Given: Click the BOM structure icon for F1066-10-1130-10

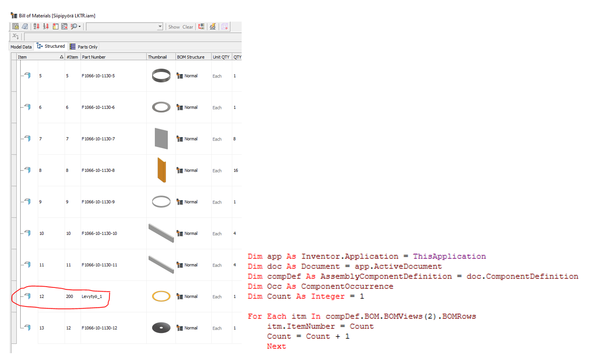Looking at the screenshot, I should pos(180,233).
